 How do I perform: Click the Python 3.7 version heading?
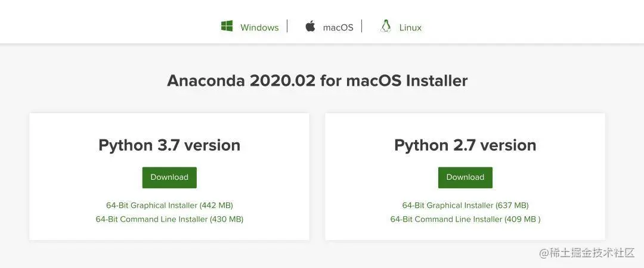tap(169, 145)
